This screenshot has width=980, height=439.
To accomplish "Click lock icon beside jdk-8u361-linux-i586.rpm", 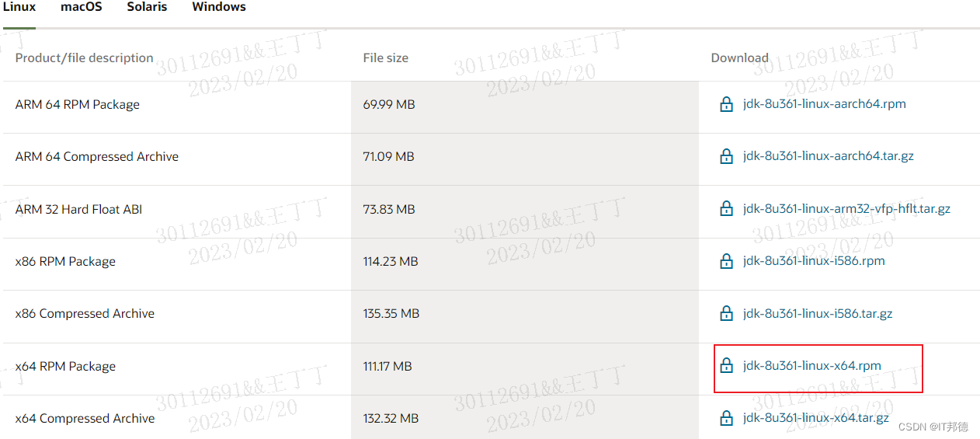I will [x=726, y=261].
